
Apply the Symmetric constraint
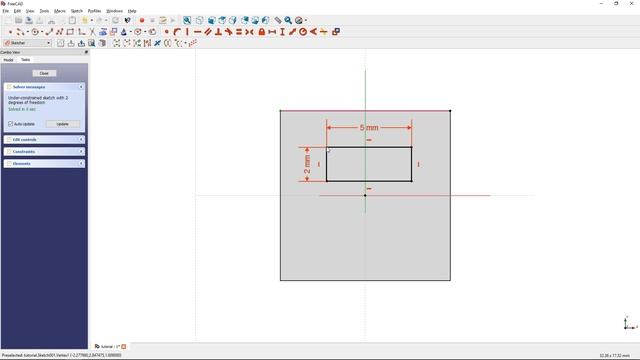(250, 32)
